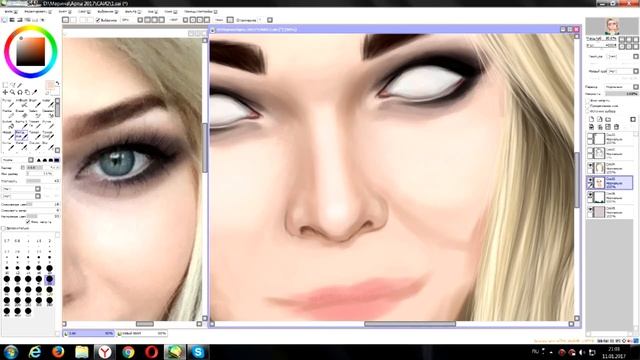The height and width of the screenshot is (360, 640).
Task: Launch Firefox from the taskbar
Action: pos(58,352)
